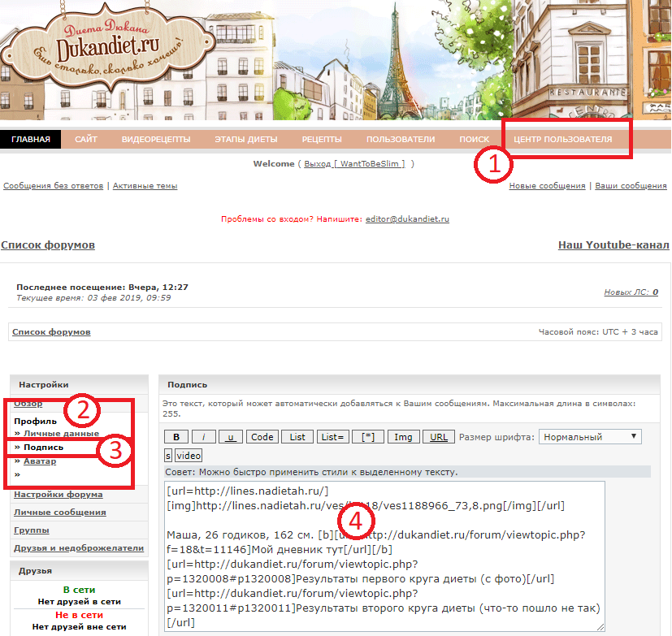The width and height of the screenshot is (672, 636).
Task: Open Активные темы link
Action: point(145,186)
